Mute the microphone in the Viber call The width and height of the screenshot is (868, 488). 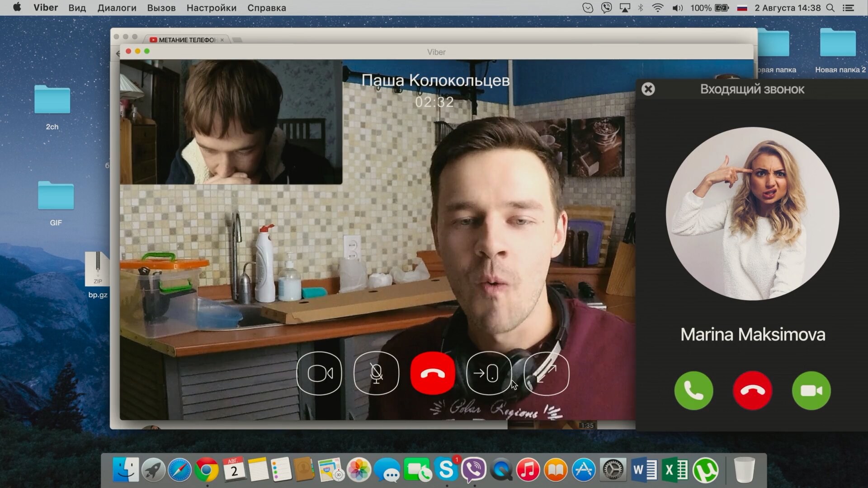click(376, 374)
